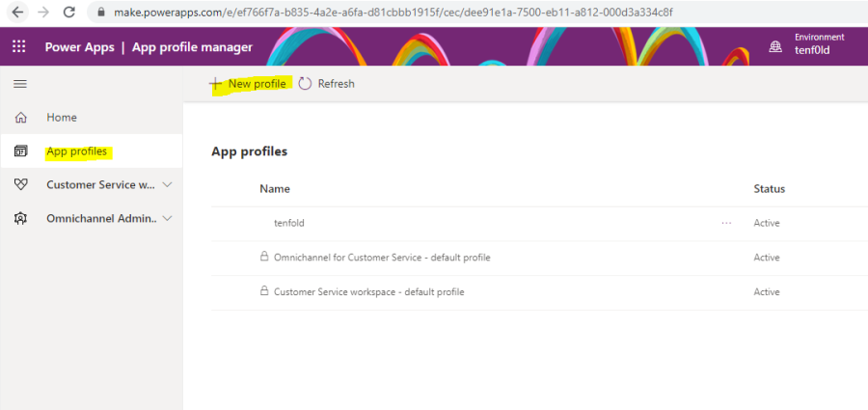Sort by the Name column header
The height and width of the screenshot is (410, 868).
point(275,189)
